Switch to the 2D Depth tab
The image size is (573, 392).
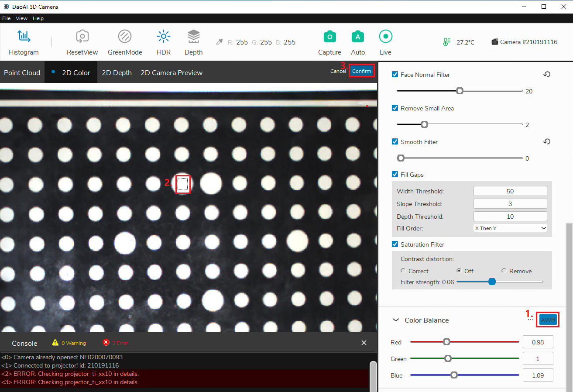(117, 73)
